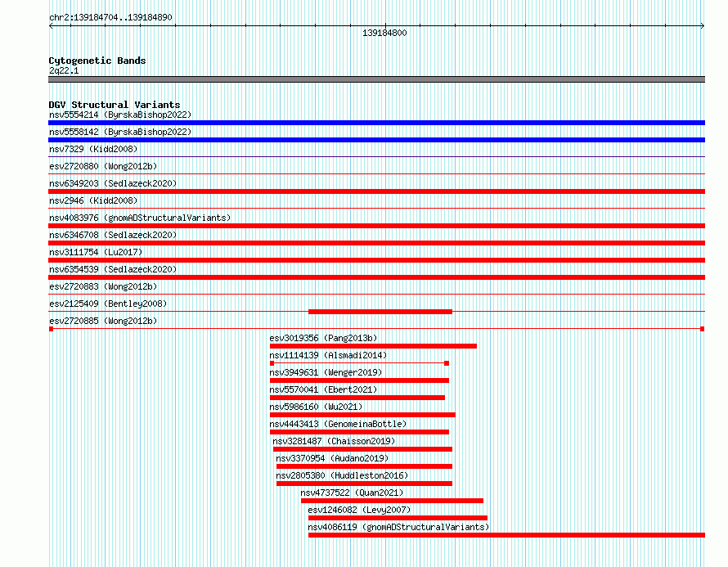Click the esv2720885 (Wong2012b) label
The width and height of the screenshot is (728, 567).
(103, 321)
